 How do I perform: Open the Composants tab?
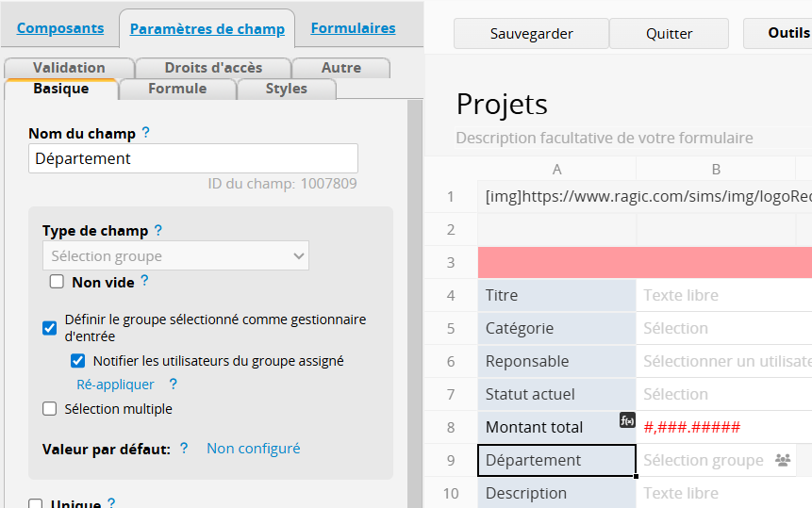click(x=60, y=28)
